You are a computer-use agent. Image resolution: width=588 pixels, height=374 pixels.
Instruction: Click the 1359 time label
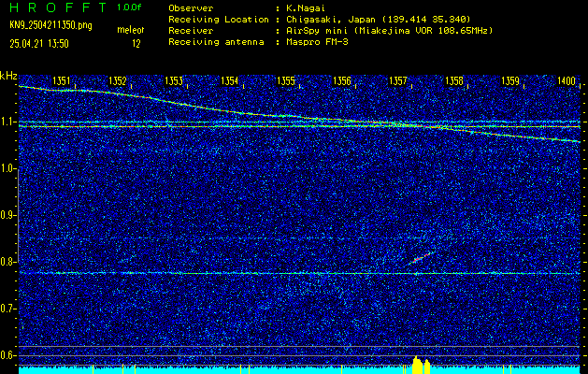pyautogui.click(x=510, y=81)
